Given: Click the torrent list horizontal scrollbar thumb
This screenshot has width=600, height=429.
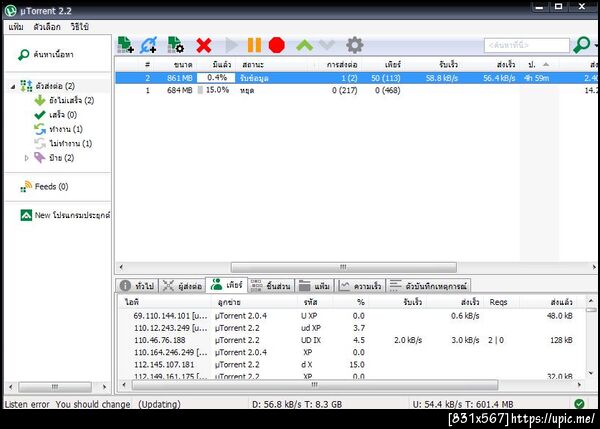Looking at the screenshot, I should 344,267.
